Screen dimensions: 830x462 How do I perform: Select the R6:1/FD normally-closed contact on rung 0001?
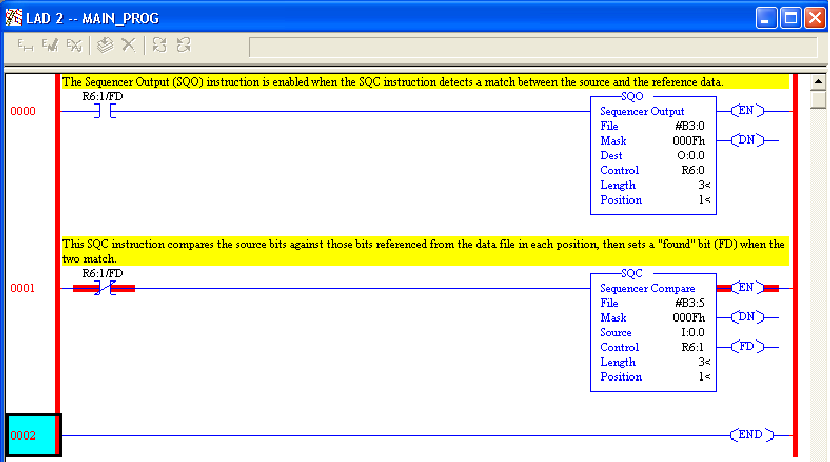click(x=105, y=288)
